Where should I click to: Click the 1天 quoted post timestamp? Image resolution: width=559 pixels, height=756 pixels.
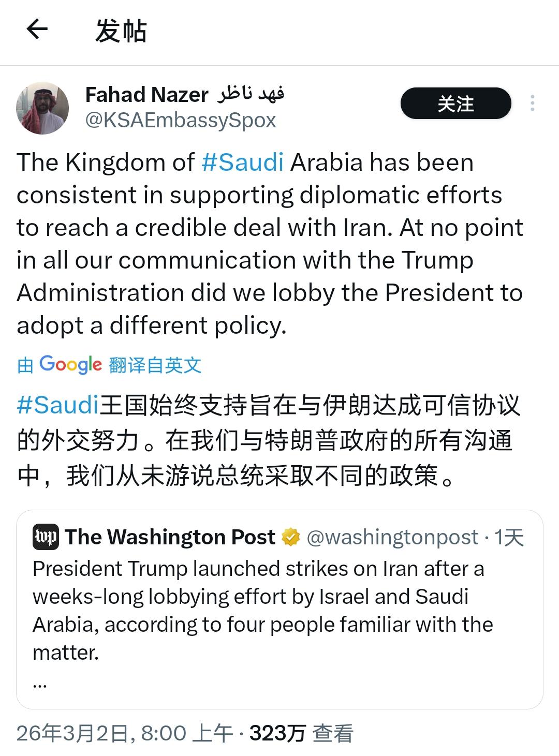(509, 537)
